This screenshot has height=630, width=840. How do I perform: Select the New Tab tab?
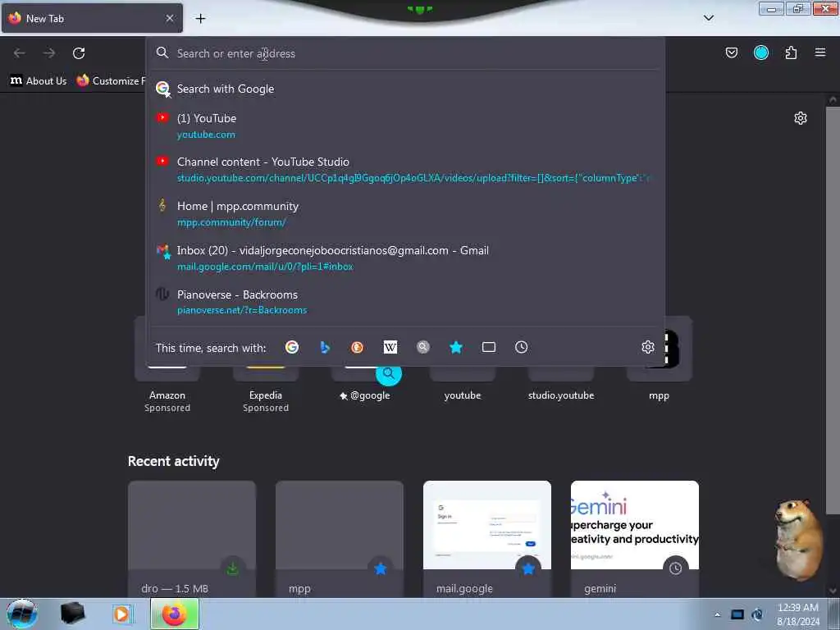(92, 18)
